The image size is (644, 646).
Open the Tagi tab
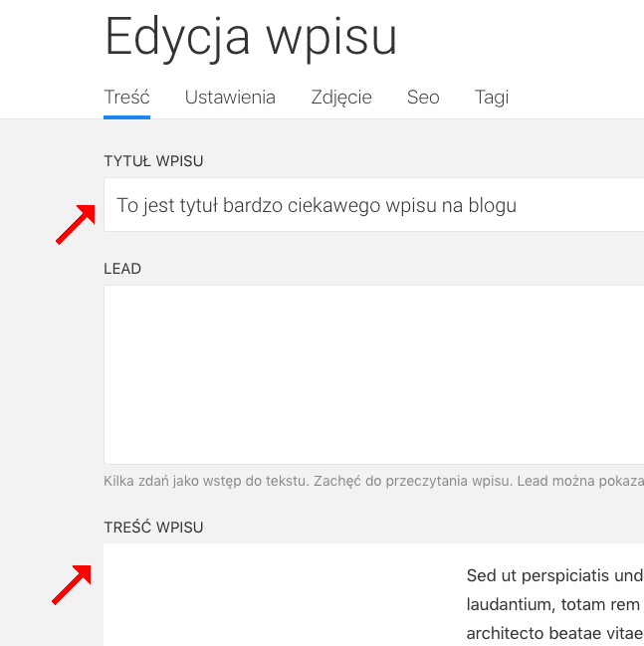pyautogui.click(x=492, y=98)
